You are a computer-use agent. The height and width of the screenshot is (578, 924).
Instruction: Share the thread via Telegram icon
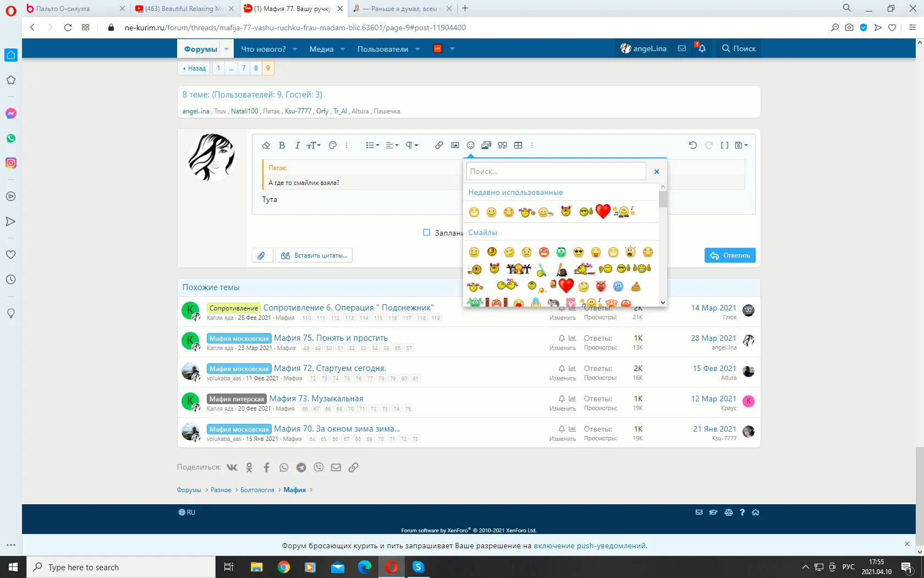pos(301,467)
